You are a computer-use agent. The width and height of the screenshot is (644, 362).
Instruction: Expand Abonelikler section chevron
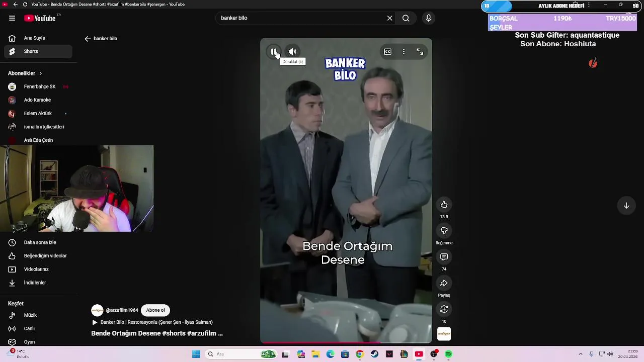40,73
